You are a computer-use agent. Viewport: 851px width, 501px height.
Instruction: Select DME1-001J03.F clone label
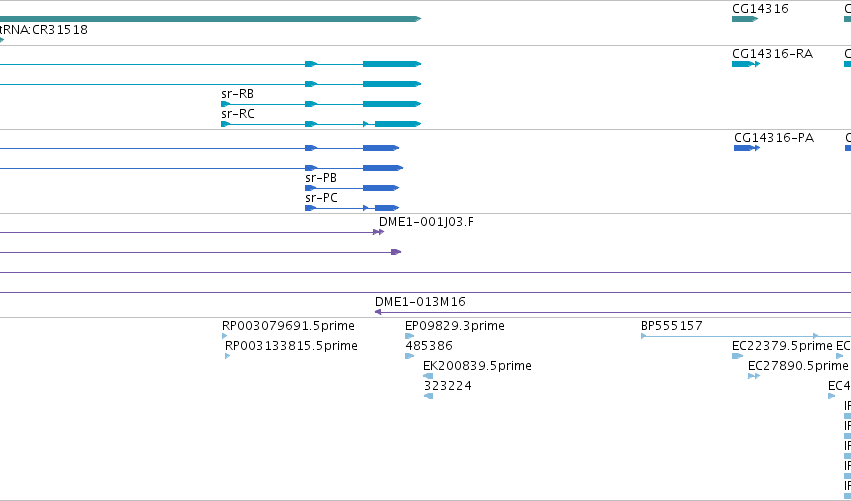pos(426,222)
